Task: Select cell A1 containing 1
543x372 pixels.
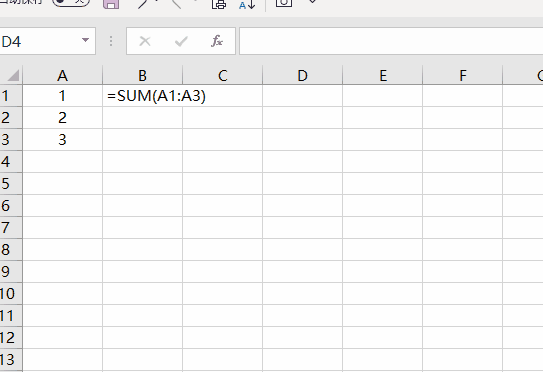Action: point(62,96)
